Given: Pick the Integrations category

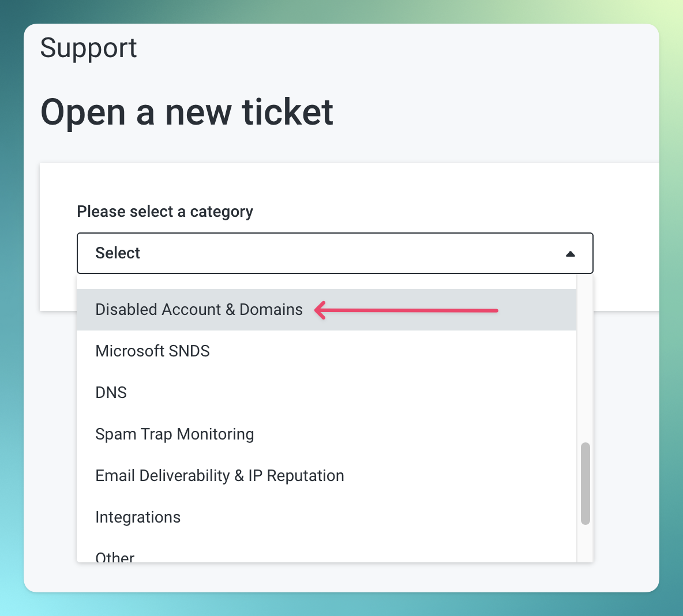Looking at the screenshot, I should tap(138, 517).
